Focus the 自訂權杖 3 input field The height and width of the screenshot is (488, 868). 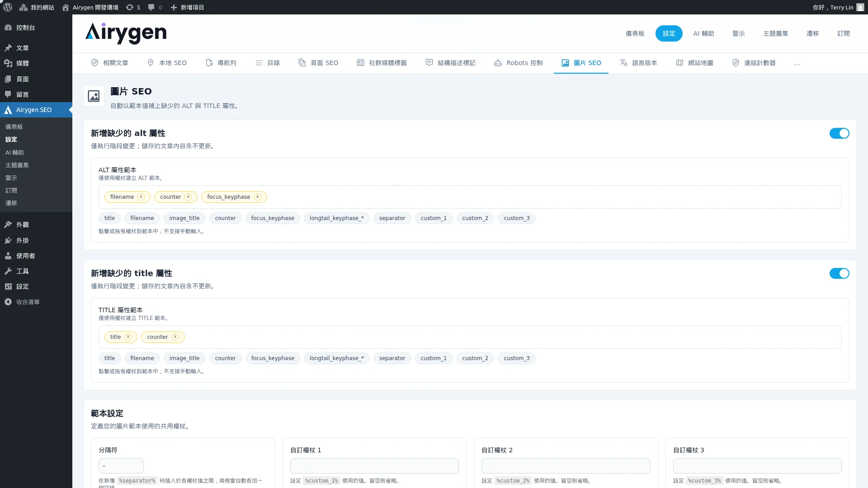(757, 466)
